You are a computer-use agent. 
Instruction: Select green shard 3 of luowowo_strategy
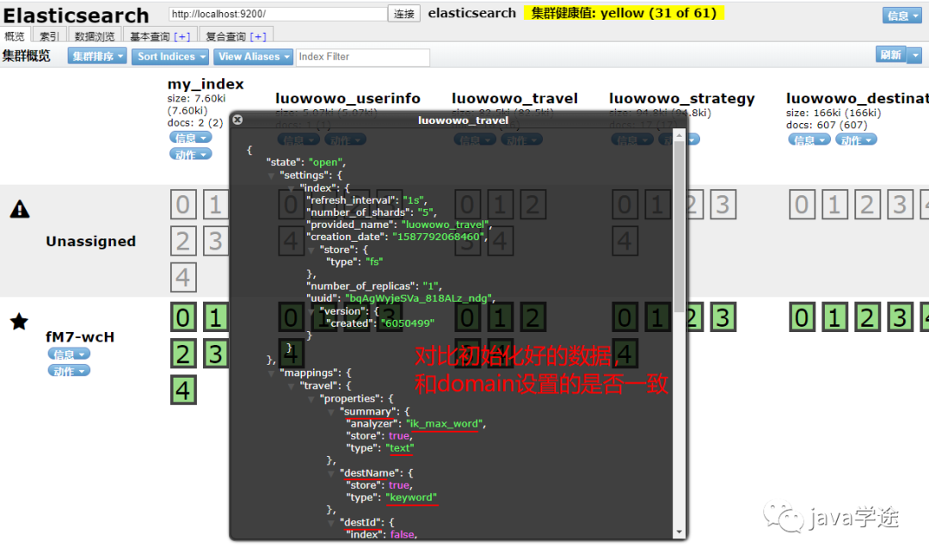point(723,317)
